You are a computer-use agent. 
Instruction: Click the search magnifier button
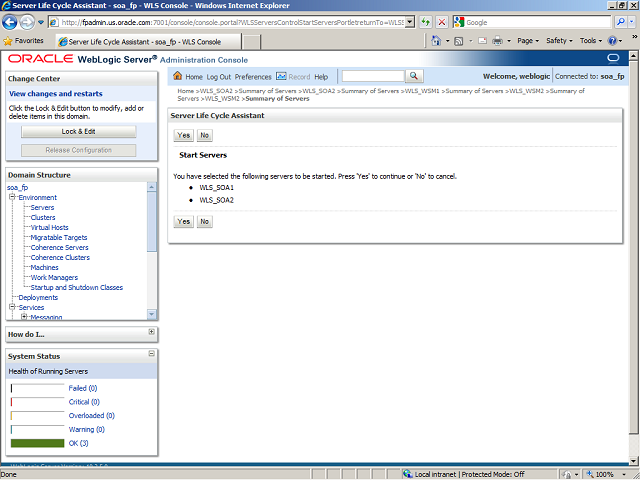tap(414, 77)
